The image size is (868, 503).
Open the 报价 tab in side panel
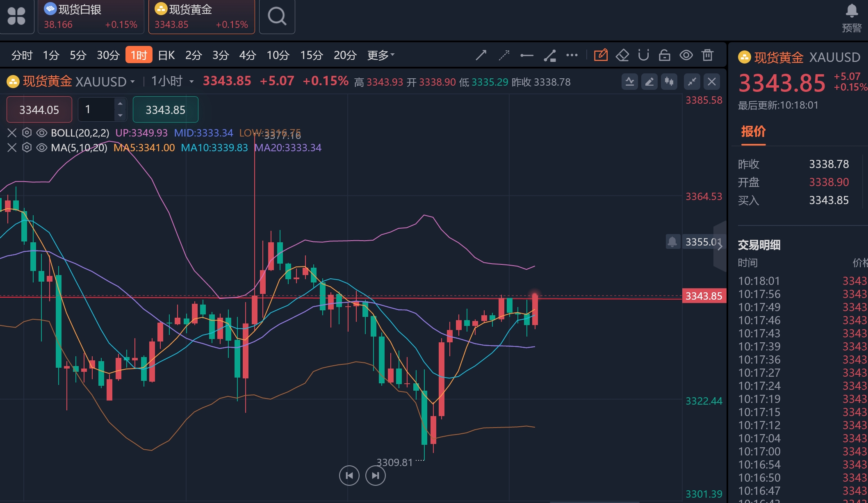(x=754, y=132)
